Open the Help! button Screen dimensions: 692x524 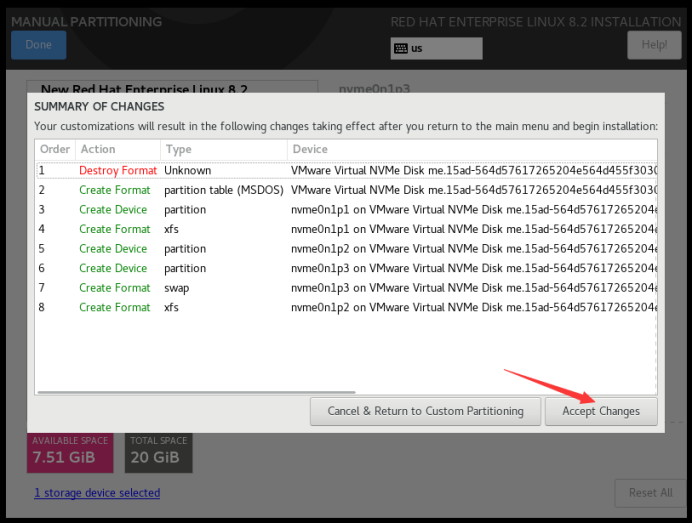point(654,45)
